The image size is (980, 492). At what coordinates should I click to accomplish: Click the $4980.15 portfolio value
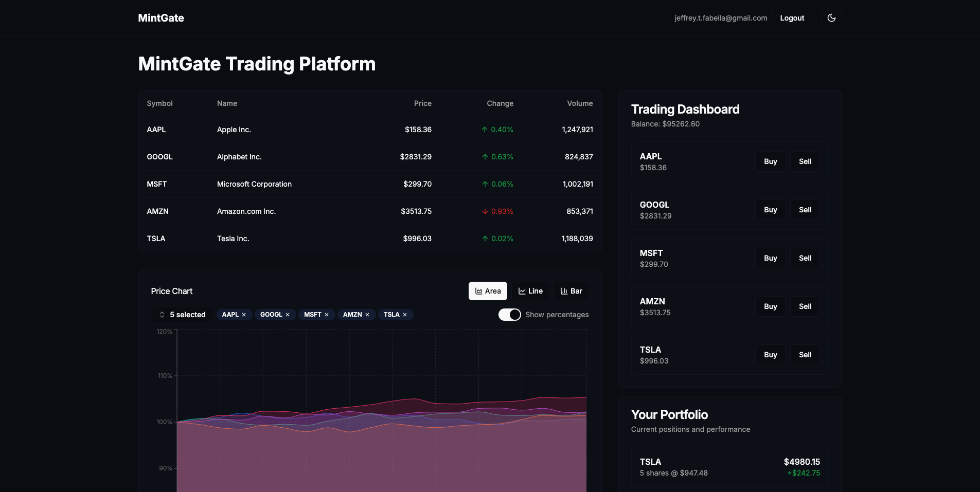coord(802,462)
